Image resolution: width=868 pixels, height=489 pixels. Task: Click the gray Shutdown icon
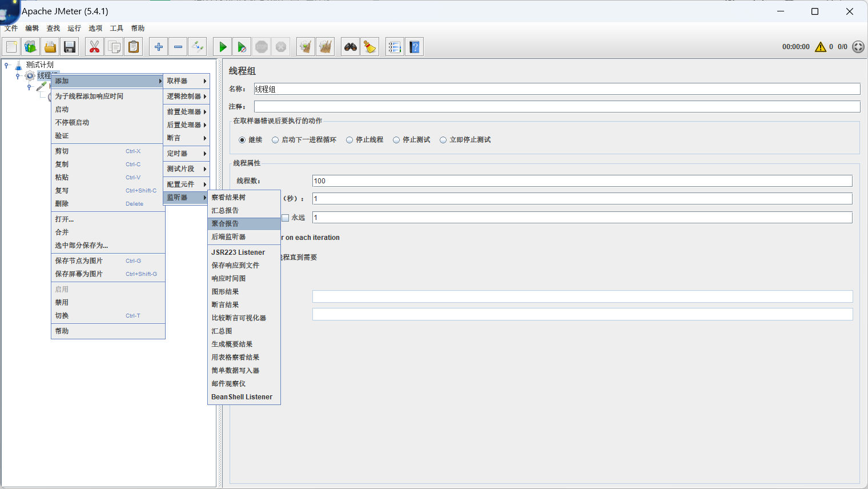pos(281,47)
